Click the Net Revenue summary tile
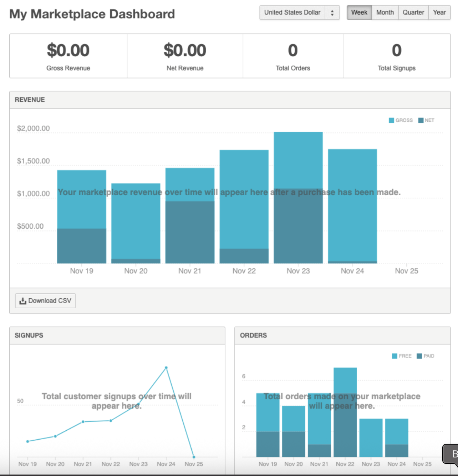 [x=185, y=56]
